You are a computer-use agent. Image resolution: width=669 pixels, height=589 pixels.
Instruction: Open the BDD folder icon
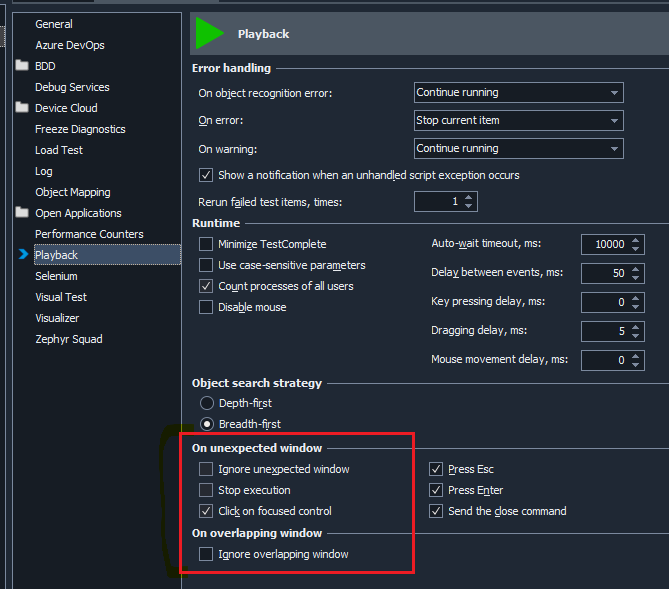[22, 65]
